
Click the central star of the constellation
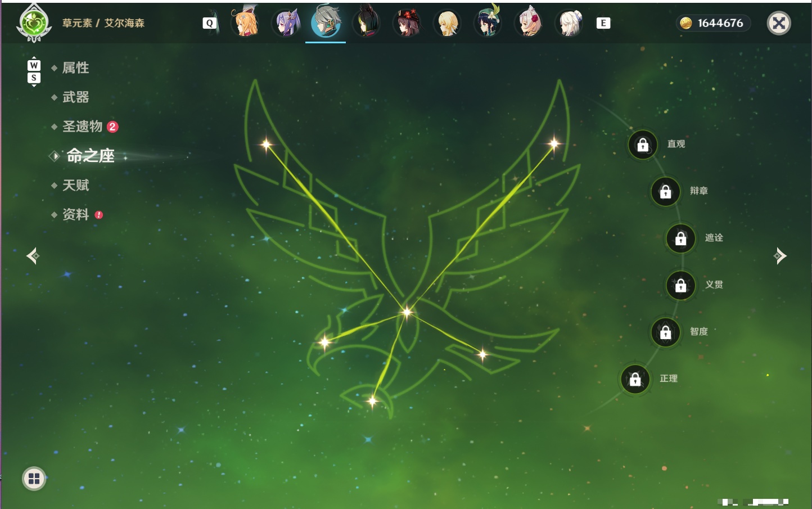coord(407,312)
